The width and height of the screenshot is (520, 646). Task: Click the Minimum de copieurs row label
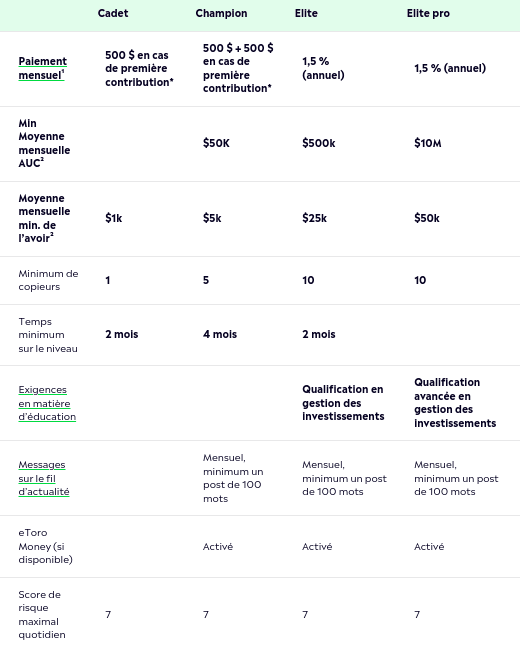(x=48, y=280)
